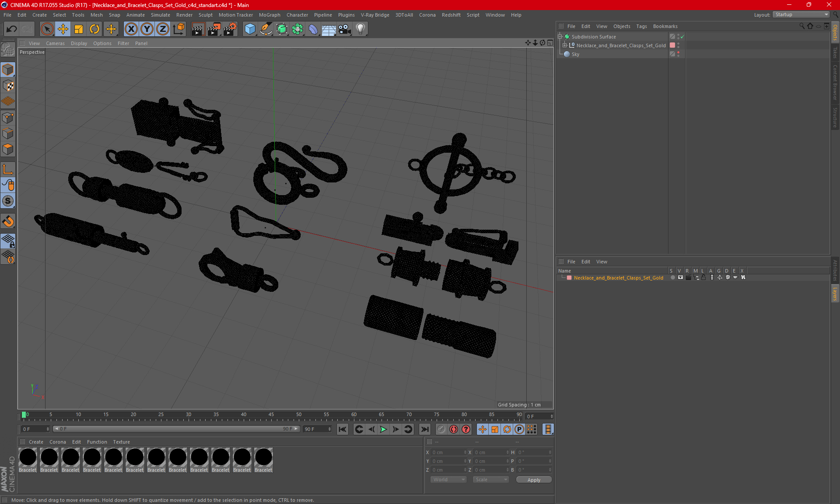The width and height of the screenshot is (840, 504).
Task: Open Edit Render Settings icon
Action: [230, 29]
